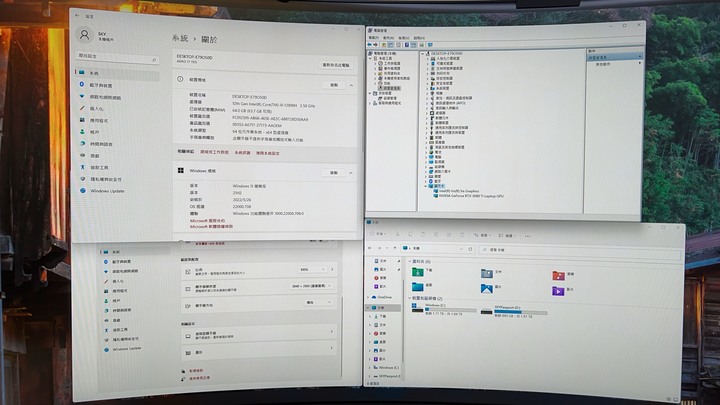Viewport: 720px width, 405px height.
Task: Expand Services and Applications node
Action: [x=371, y=103]
